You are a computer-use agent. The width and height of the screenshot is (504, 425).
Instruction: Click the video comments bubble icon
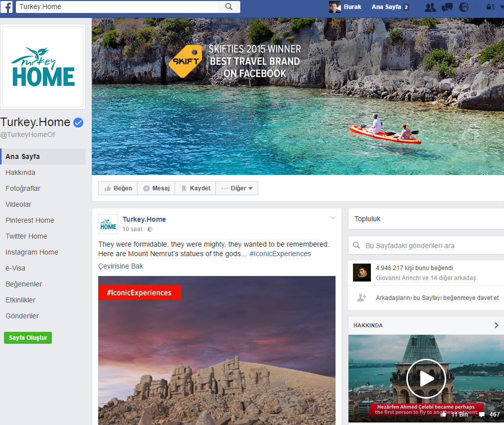click(x=482, y=415)
